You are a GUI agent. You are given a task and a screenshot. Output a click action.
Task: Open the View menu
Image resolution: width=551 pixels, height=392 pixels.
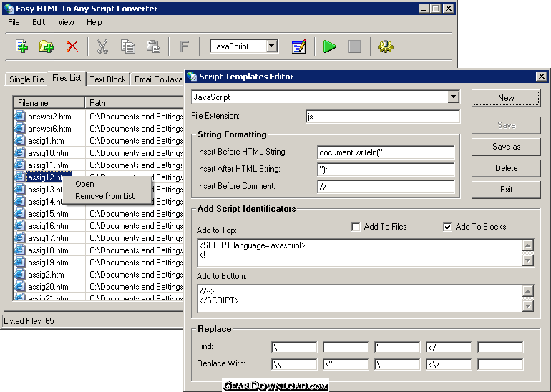66,22
